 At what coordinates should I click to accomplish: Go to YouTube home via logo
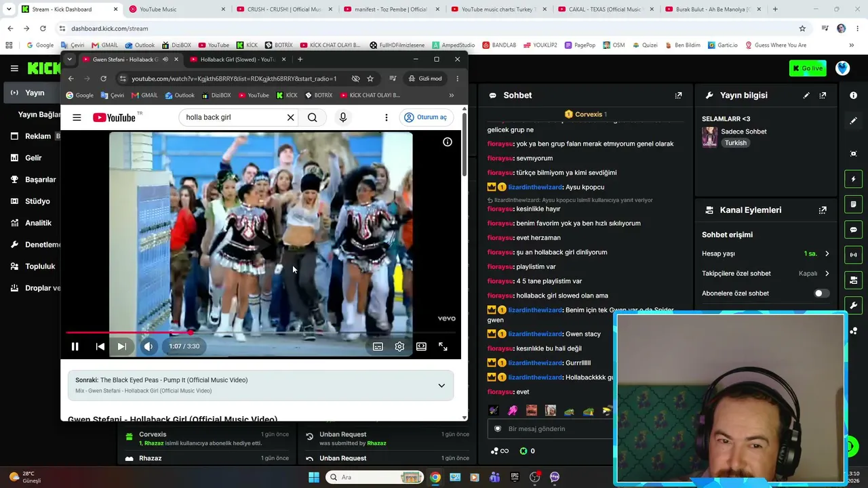click(x=114, y=117)
